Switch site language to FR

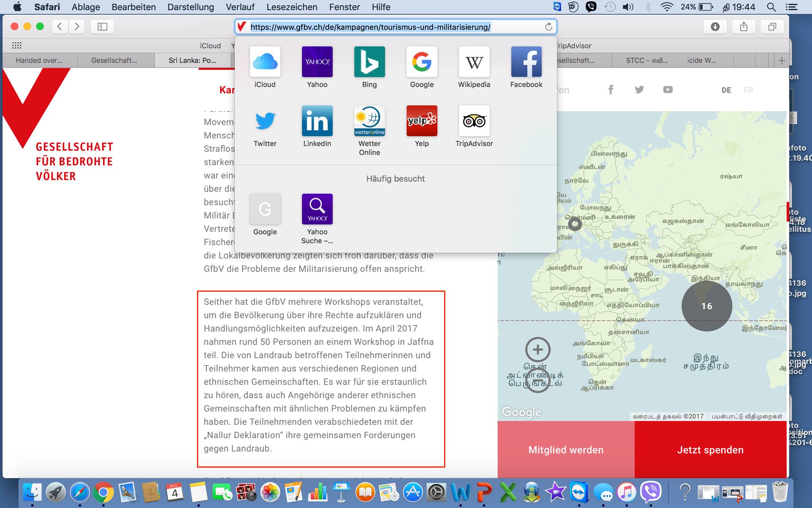[749, 90]
